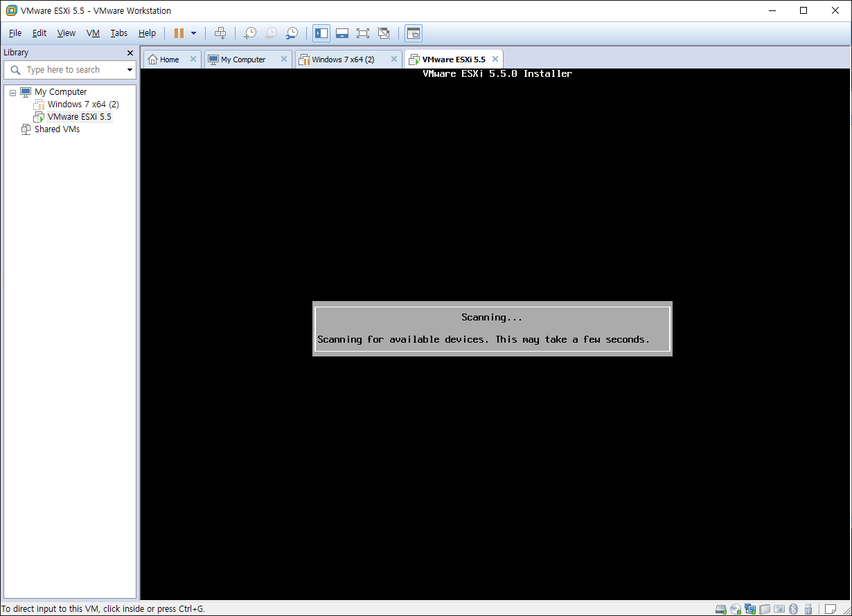The height and width of the screenshot is (616, 852).
Task: Click the grey removable drive status icon
Action: pyautogui.click(x=765, y=609)
